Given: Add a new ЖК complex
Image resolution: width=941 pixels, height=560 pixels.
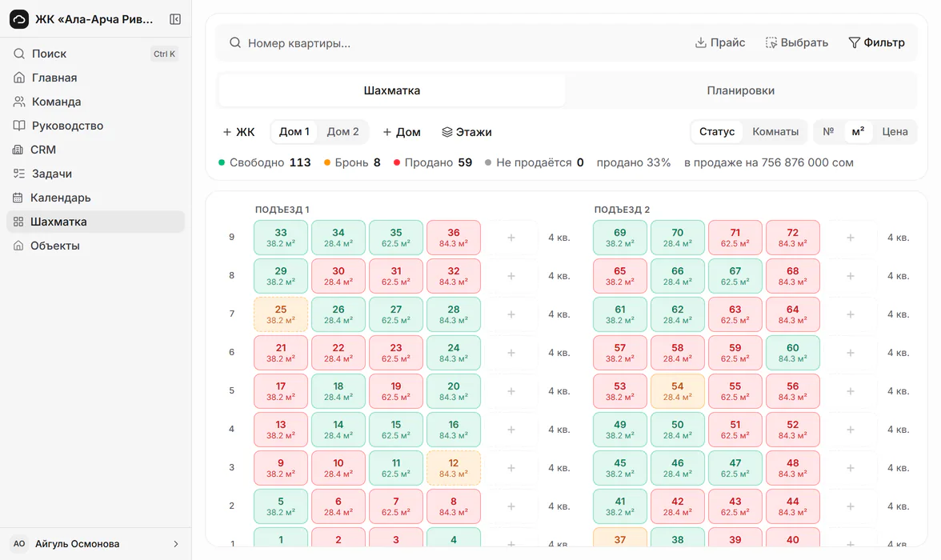Looking at the screenshot, I should pyautogui.click(x=238, y=132).
